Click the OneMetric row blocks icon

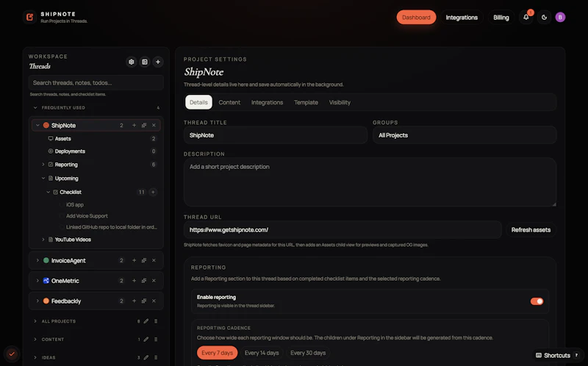point(144,281)
